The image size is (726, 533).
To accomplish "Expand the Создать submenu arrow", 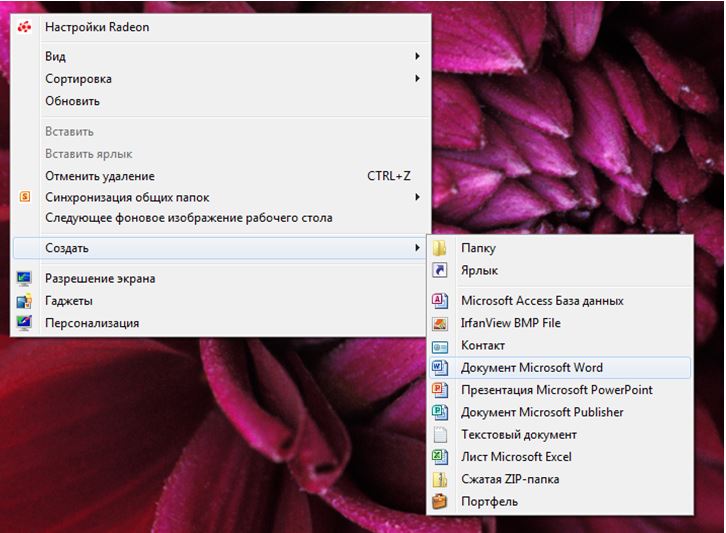I will click(417, 248).
